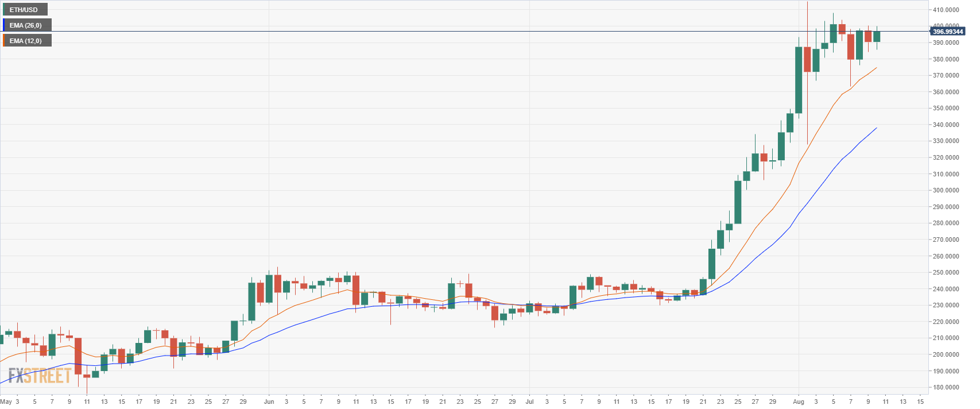Click the May label on time axis
Screen dimensions: 980x409
pos(6,402)
